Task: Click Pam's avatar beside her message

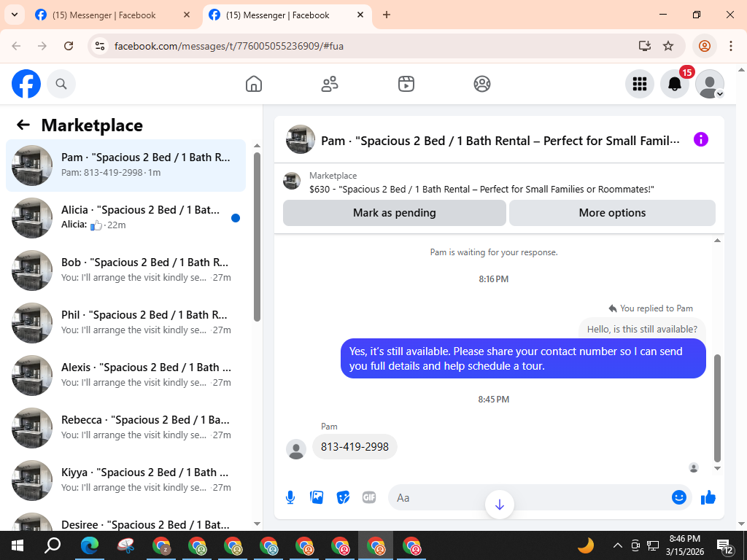Action: tap(296, 449)
